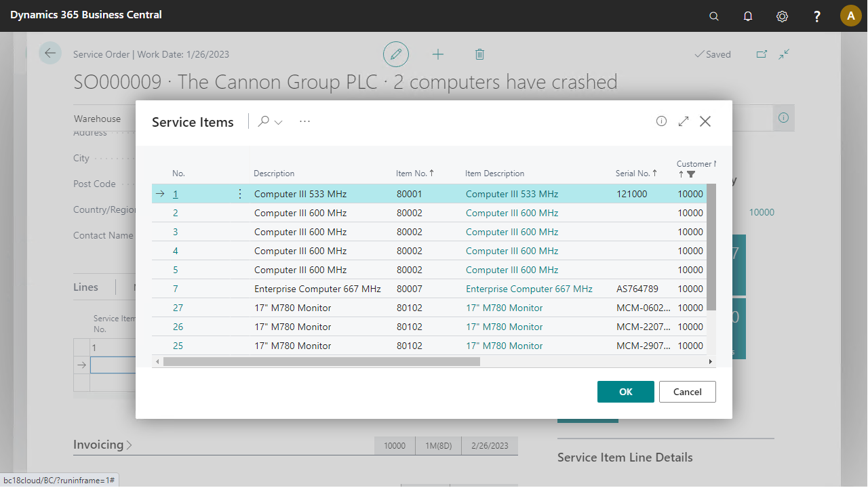Open the help question mark
This screenshot has width=868, height=488.
(817, 16)
